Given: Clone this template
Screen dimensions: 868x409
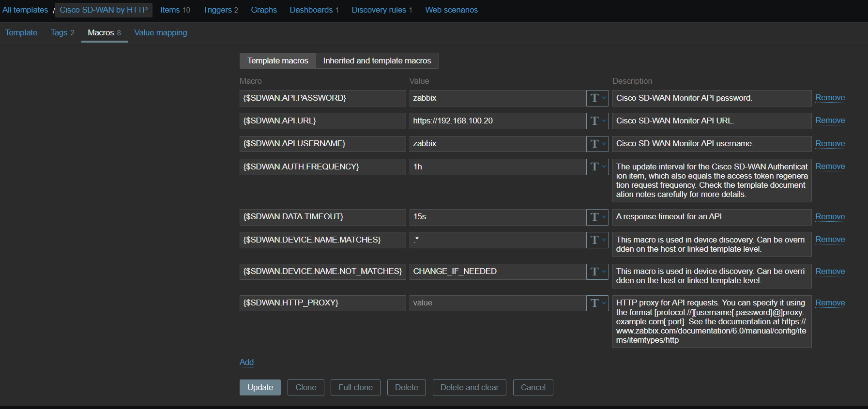Looking at the screenshot, I should 306,388.
